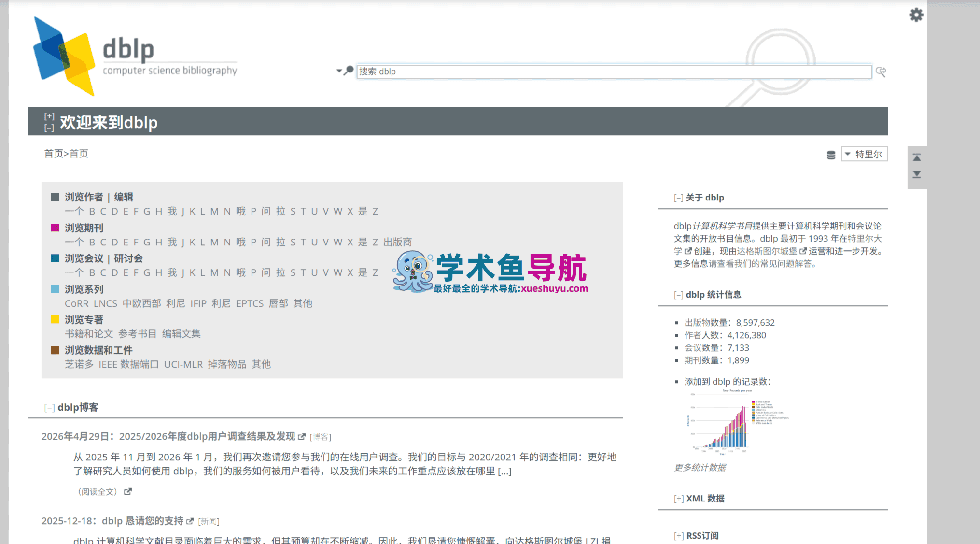This screenshot has height=544, width=980.
Task: Open the settings gear menu
Action: (916, 15)
